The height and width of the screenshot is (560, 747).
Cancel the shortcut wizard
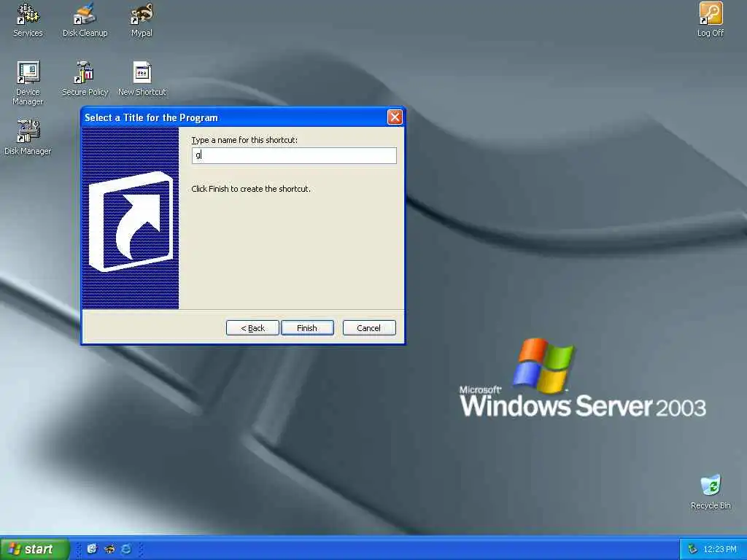[x=369, y=328]
